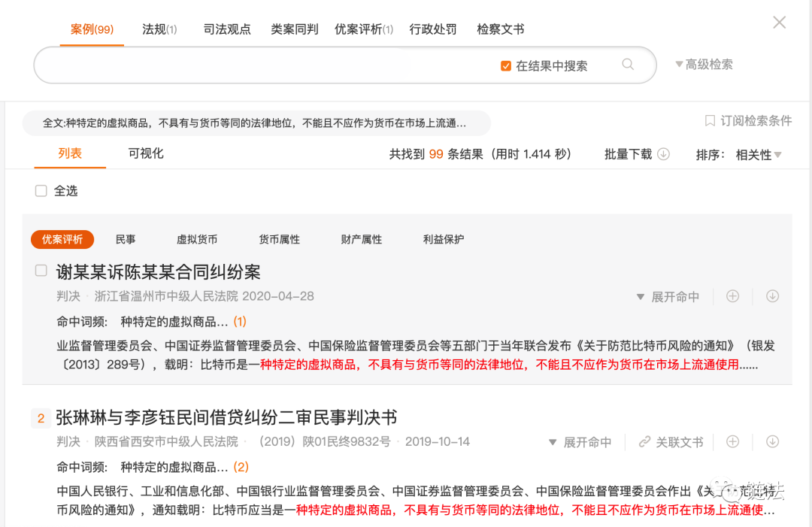Click 共找到 99 条结果 count text
812x527 pixels.
pyautogui.click(x=436, y=154)
